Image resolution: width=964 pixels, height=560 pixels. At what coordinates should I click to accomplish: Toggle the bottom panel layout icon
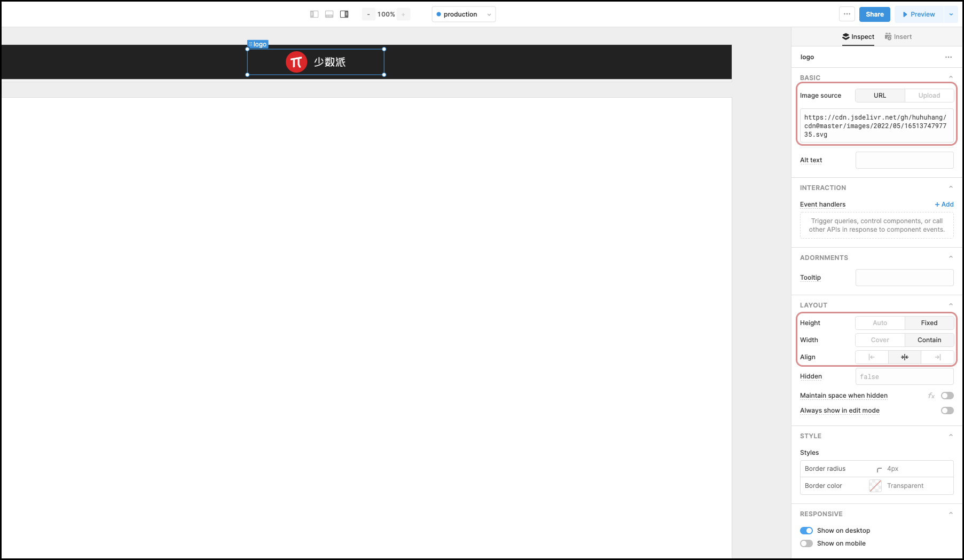tap(330, 14)
